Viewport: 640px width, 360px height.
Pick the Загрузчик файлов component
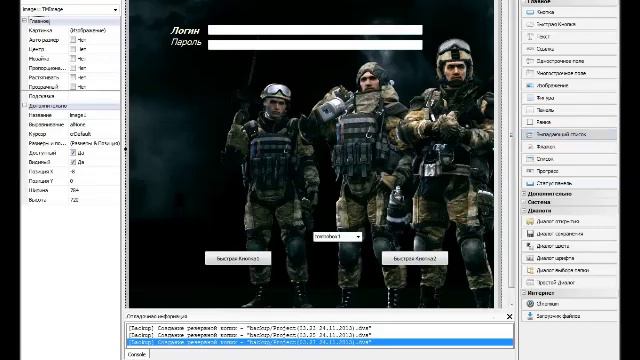coord(569,316)
